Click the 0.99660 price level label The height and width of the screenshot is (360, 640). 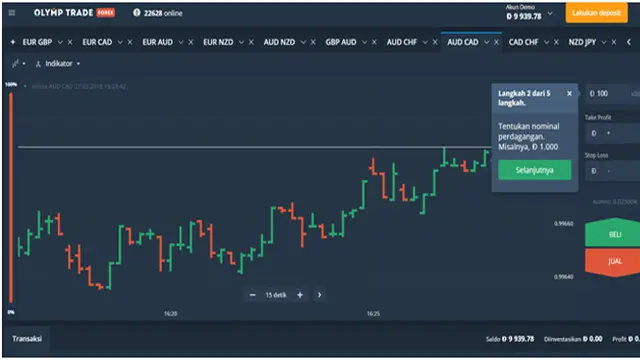[x=564, y=224]
